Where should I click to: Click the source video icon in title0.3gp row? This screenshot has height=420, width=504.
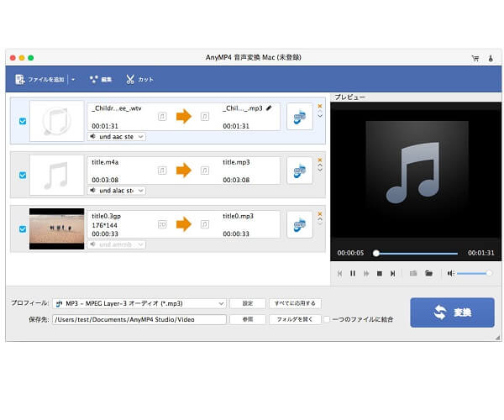coord(162,224)
